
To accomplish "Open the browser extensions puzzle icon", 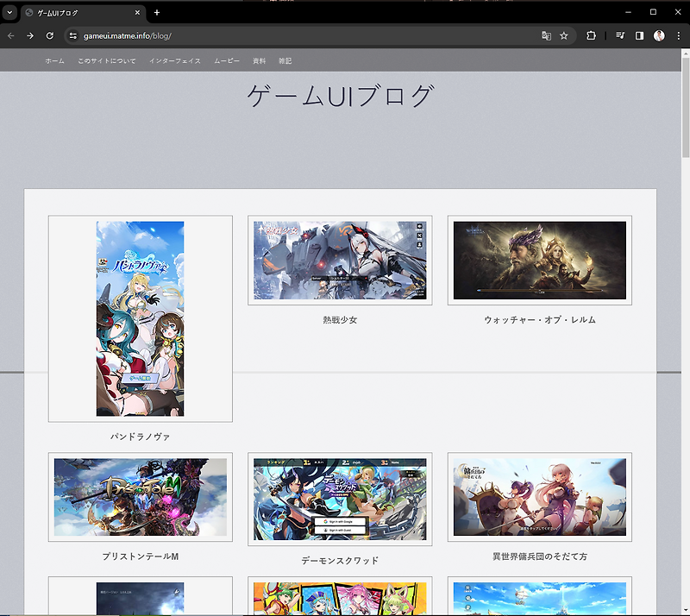I will 591,35.
